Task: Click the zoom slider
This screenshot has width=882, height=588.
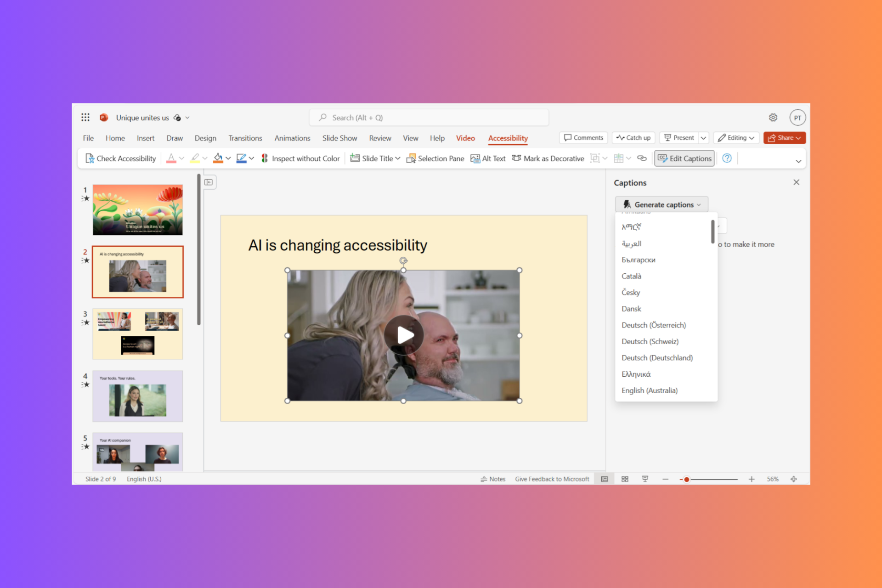Action: click(709, 479)
